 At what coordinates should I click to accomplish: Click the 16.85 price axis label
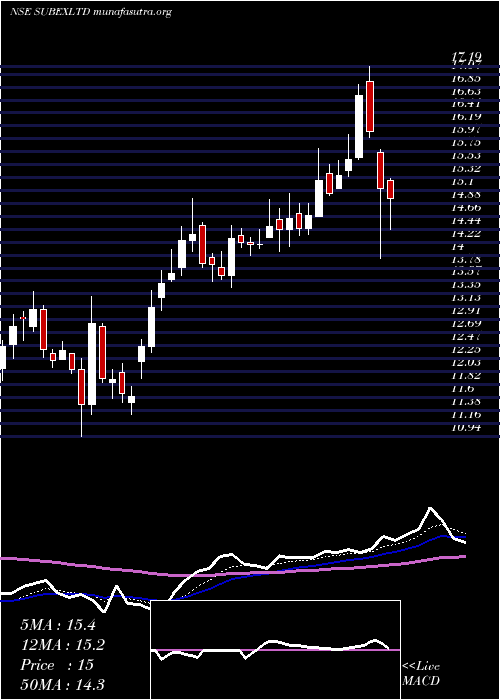466,79
